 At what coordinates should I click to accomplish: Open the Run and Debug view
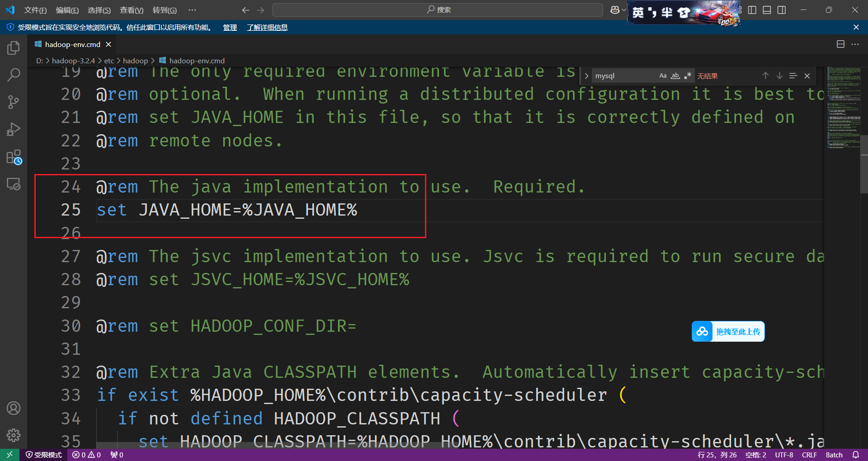tap(14, 129)
